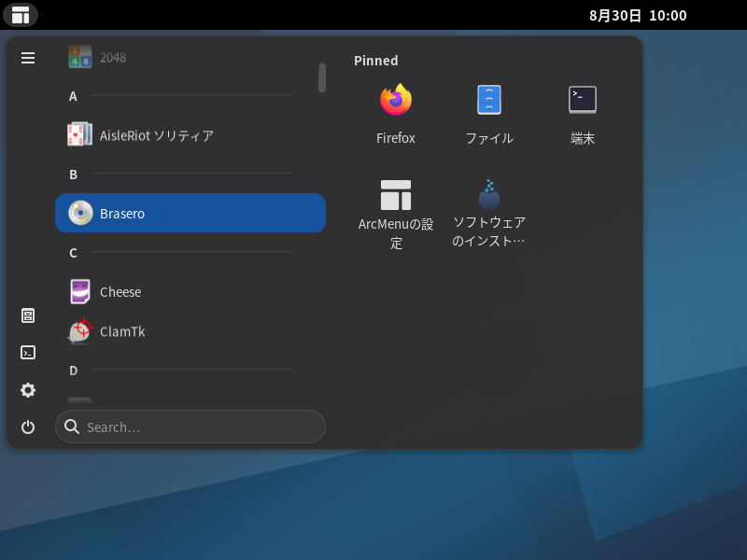Open pinned ソフトウェアのインスト… app

point(488,214)
